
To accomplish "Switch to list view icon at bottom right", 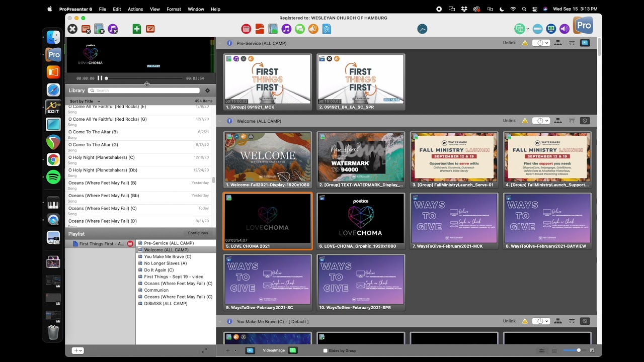I will point(554,350).
